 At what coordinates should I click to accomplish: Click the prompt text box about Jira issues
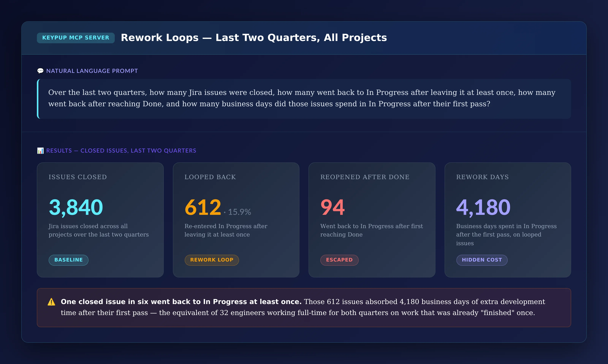304,99
